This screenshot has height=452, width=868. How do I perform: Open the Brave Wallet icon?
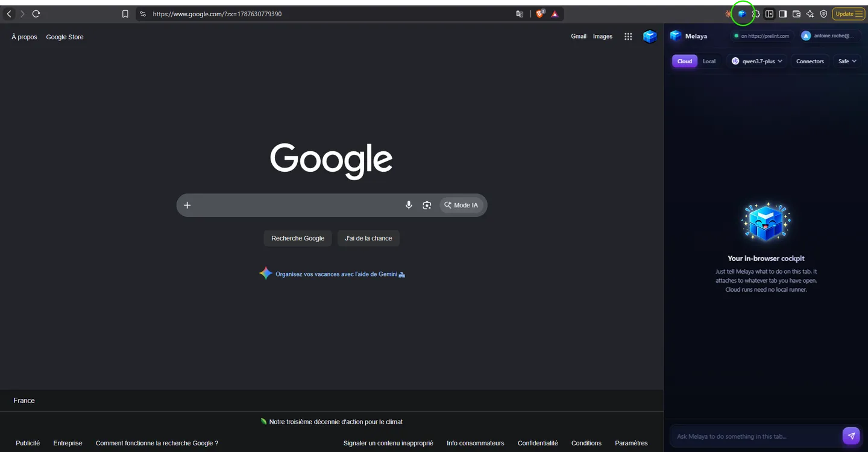point(796,14)
